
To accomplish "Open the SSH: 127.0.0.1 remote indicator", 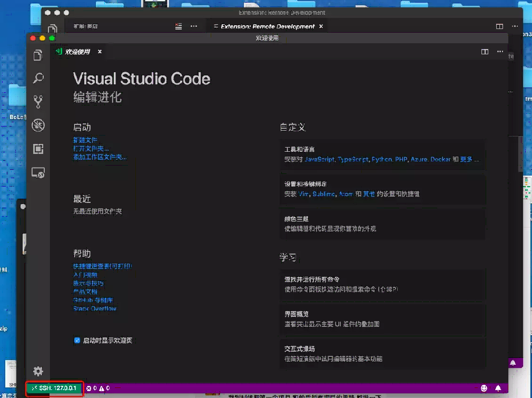I will (55, 388).
